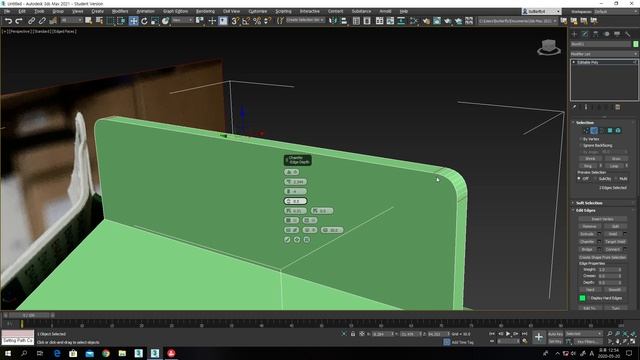Click the ViewCube navigation widget
This screenshot has width=640, height=360.
tap(549, 47)
